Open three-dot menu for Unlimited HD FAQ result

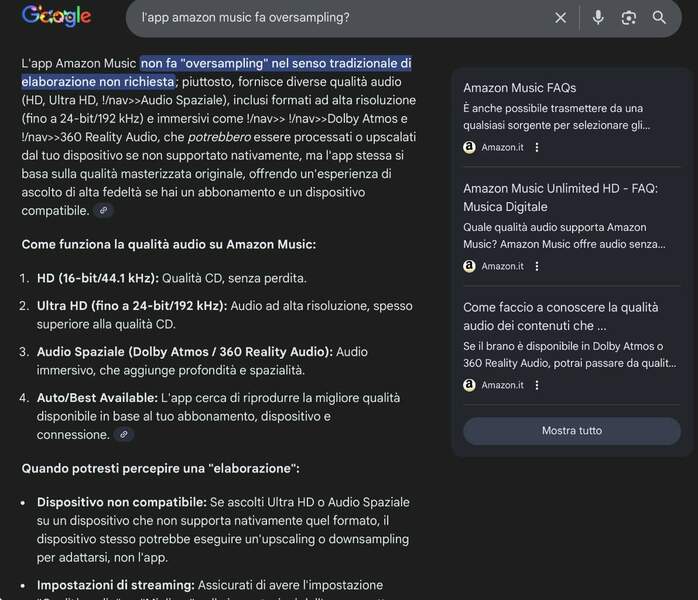[537, 266]
